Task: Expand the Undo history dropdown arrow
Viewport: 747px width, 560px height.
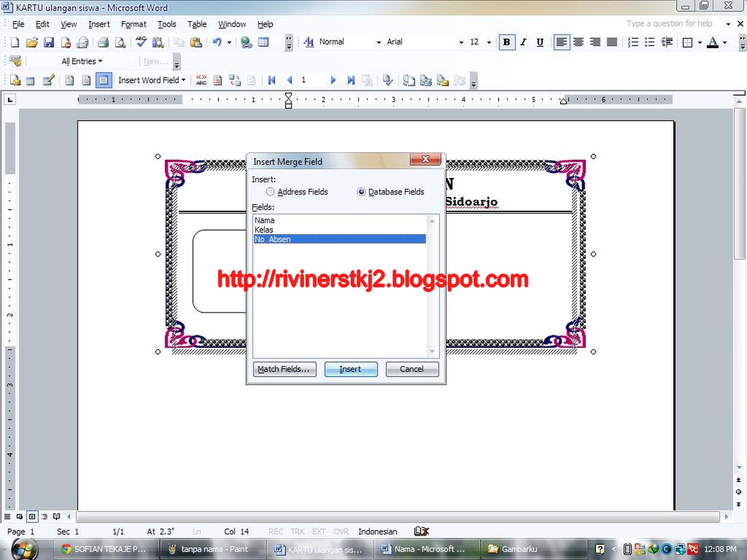Action: [x=229, y=42]
